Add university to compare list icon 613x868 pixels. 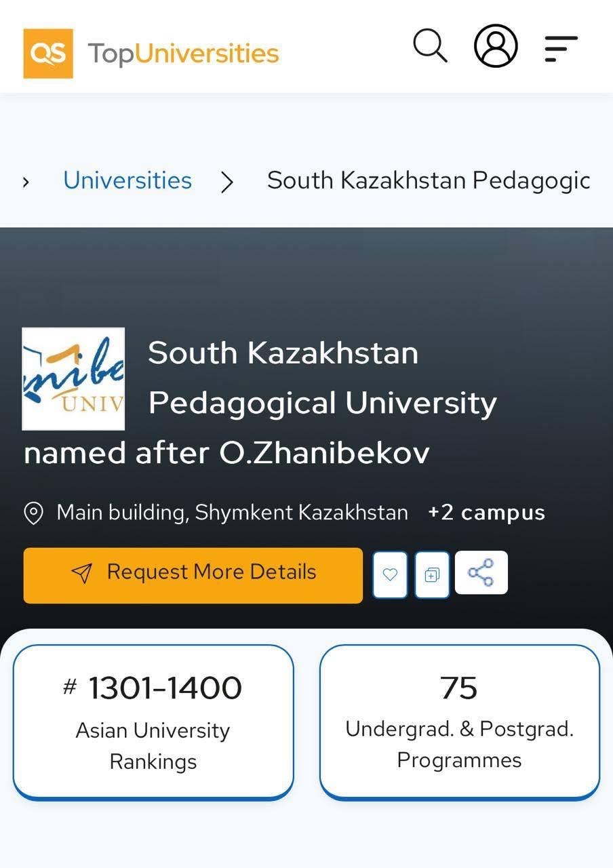point(432,575)
